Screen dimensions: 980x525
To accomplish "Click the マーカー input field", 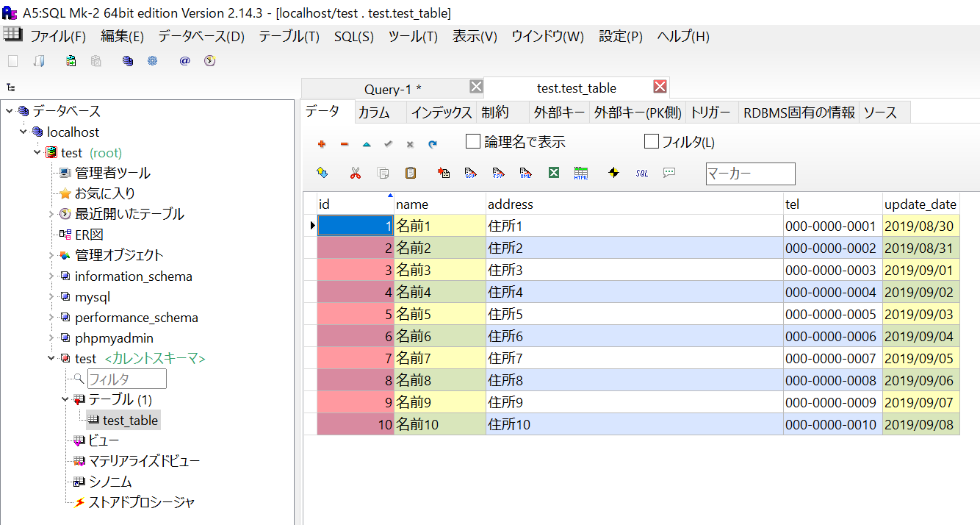I will pos(750,174).
